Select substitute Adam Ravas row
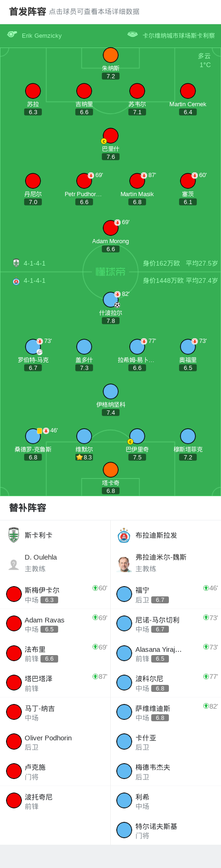This screenshot has width=221, height=868. tap(55, 623)
